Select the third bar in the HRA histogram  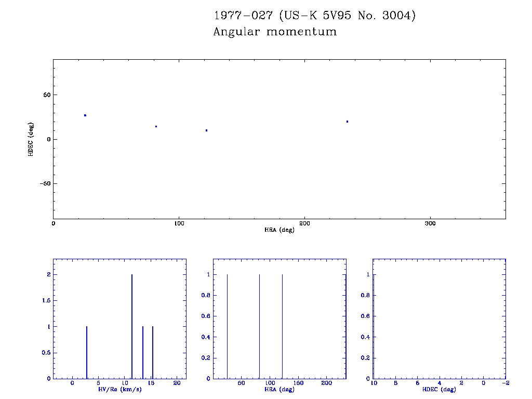pos(282,326)
